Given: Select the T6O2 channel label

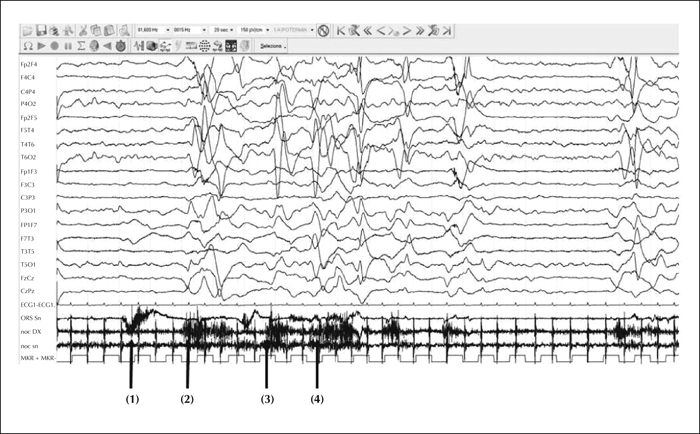Looking at the screenshot, I should pyautogui.click(x=28, y=157).
